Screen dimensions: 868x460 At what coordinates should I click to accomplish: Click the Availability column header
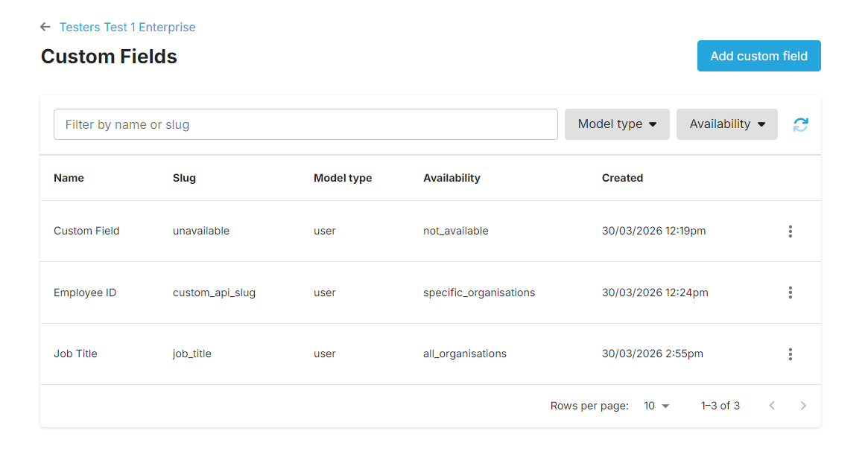[452, 178]
